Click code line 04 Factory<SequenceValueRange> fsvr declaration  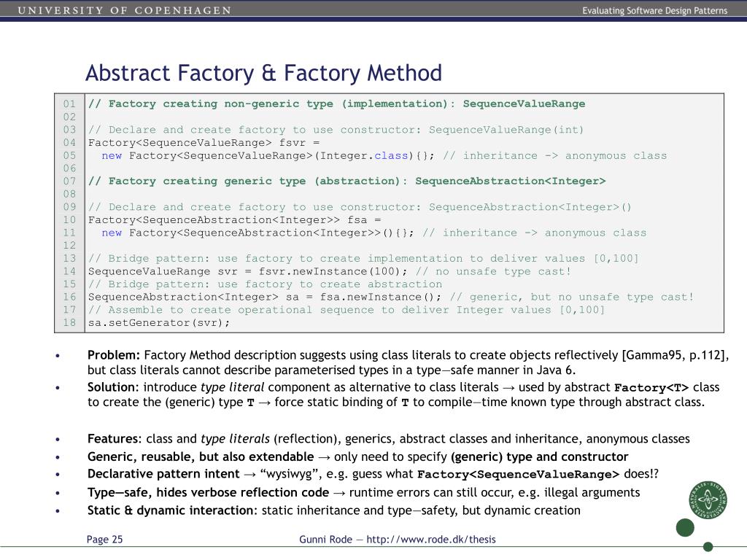[204, 142]
